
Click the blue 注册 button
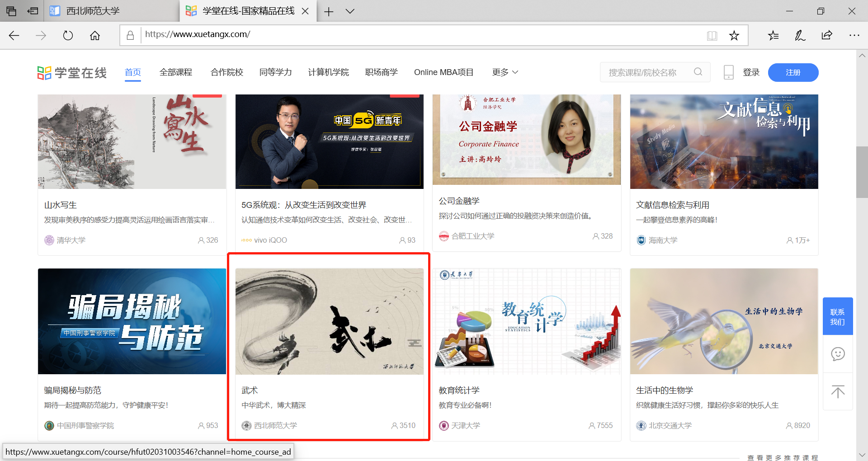793,73
